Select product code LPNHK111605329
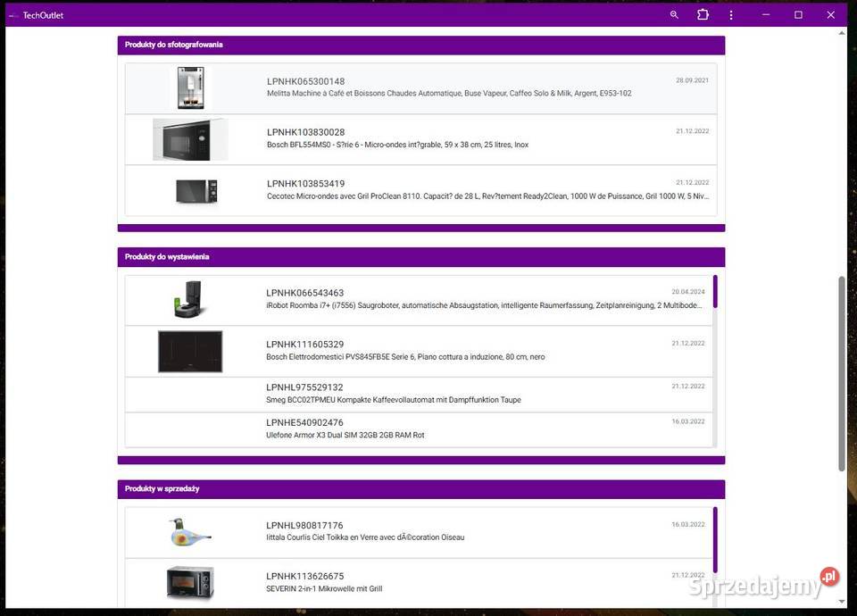Screen dimensions: 857x616 point(305,345)
